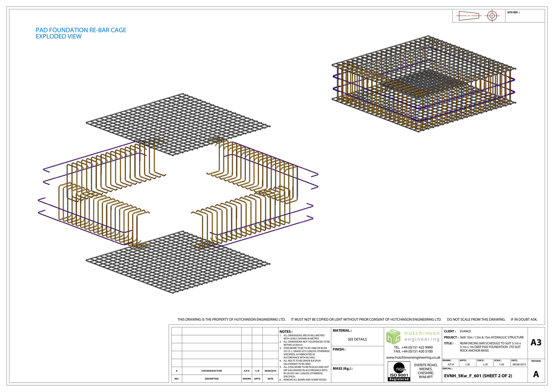554x392 pixels.
Task: Select note 'ALL BOLTS TO BE GRADE 8.8 SPUN'
Action: point(302,361)
